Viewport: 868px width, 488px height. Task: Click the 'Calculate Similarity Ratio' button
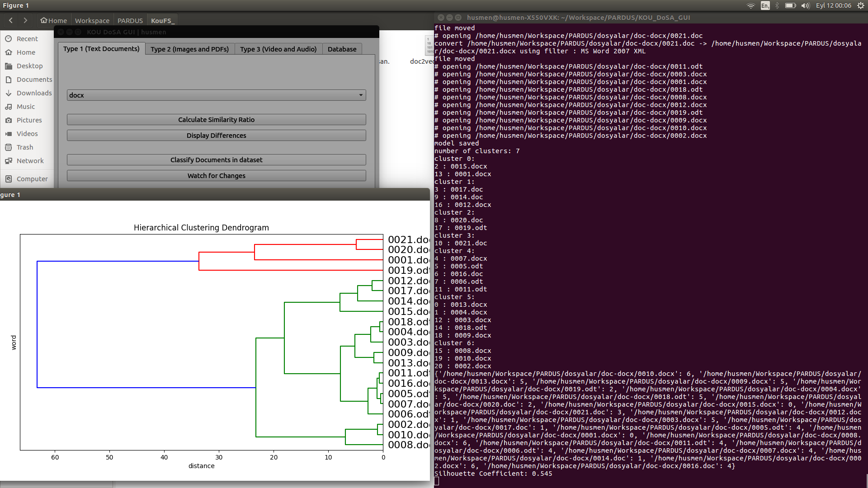(x=216, y=119)
